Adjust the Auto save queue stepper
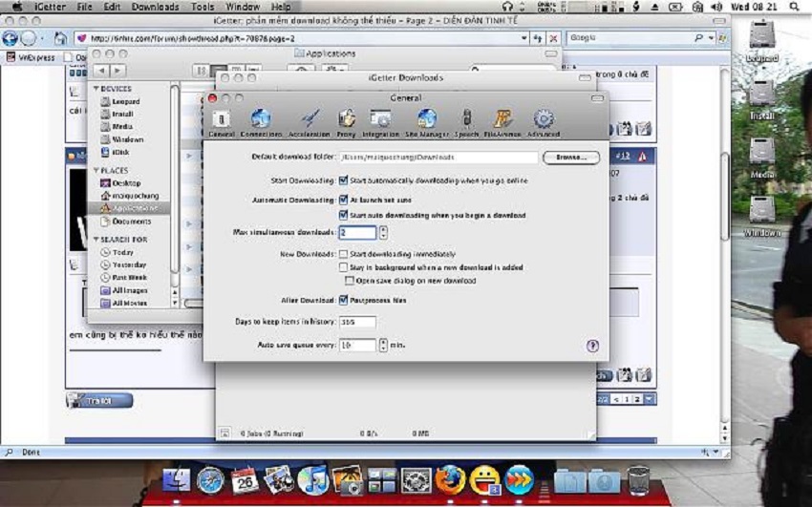The height and width of the screenshot is (507, 812). (x=383, y=345)
